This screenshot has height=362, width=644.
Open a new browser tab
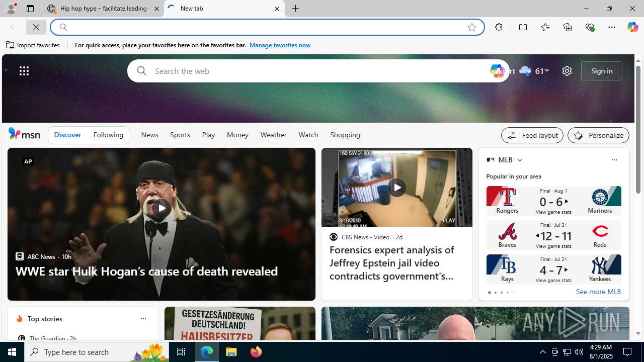pyautogui.click(x=295, y=9)
